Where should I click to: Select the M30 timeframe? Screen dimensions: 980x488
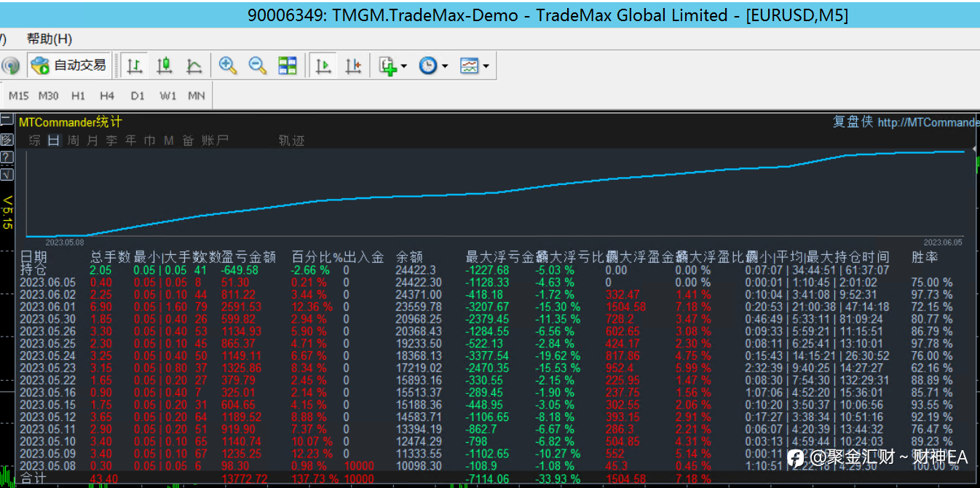(x=49, y=95)
